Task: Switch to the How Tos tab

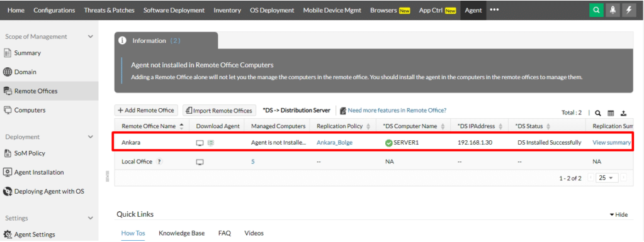Action: click(x=133, y=233)
